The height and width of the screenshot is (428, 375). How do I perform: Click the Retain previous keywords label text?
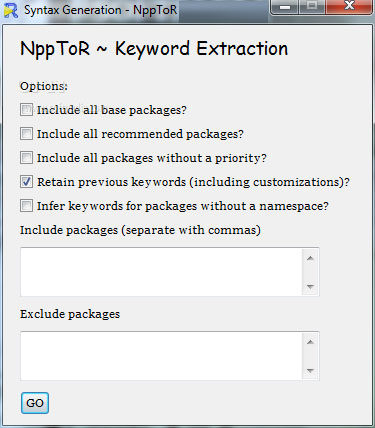pos(193,182)
